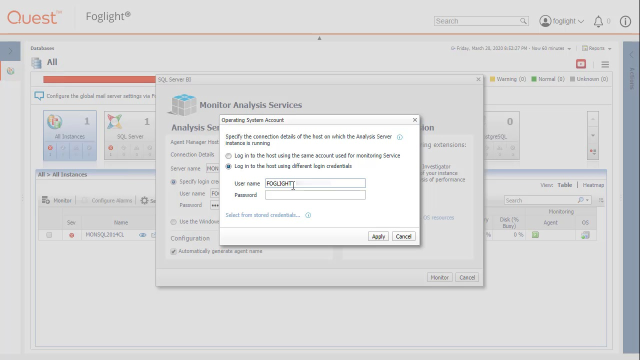
Task: Select 'Specify login credentials' radio in SQL Server BI
Action: click(x=173, y=182)
